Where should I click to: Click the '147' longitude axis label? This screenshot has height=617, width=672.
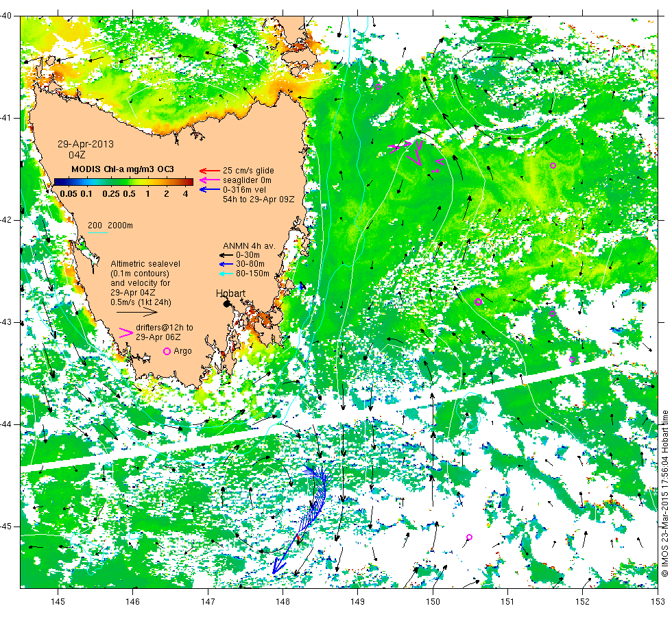point(208,602)
